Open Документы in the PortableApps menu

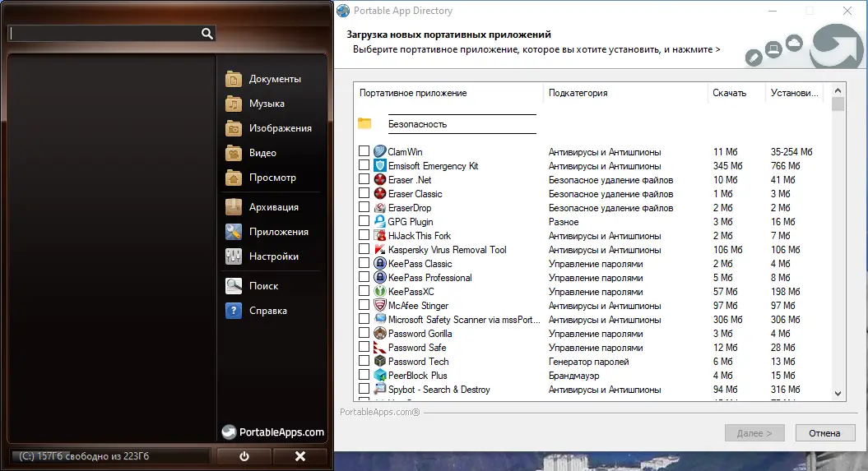[275, 79]
